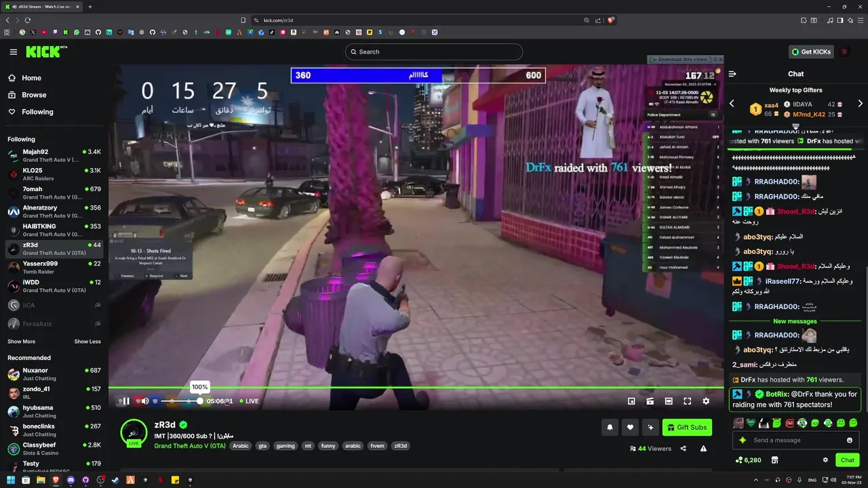
Task: Mute the stream volume speaker icon
Action: coord(144,401)
